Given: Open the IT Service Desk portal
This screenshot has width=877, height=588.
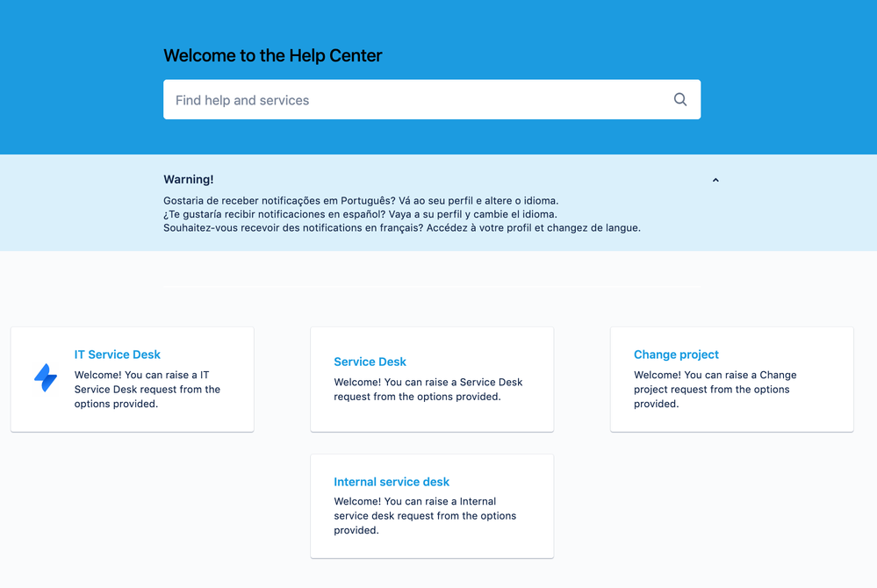Looking at the screenshot, I should point(118,354).
